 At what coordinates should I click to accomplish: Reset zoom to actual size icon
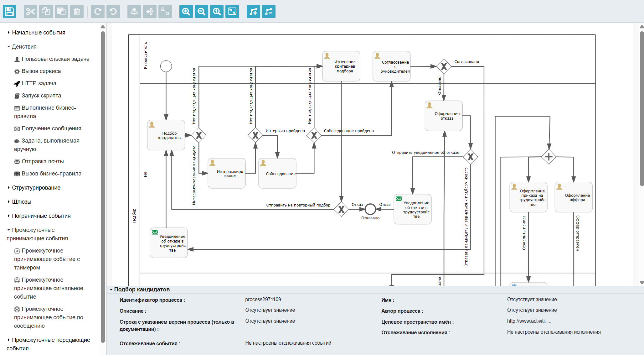(x=217, y=12)
